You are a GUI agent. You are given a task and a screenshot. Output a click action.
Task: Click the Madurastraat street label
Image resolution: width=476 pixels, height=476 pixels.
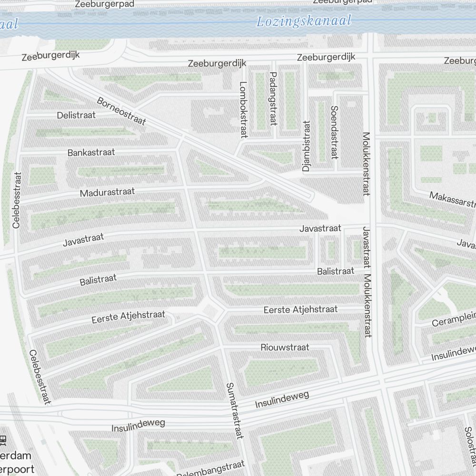[107, 192]
